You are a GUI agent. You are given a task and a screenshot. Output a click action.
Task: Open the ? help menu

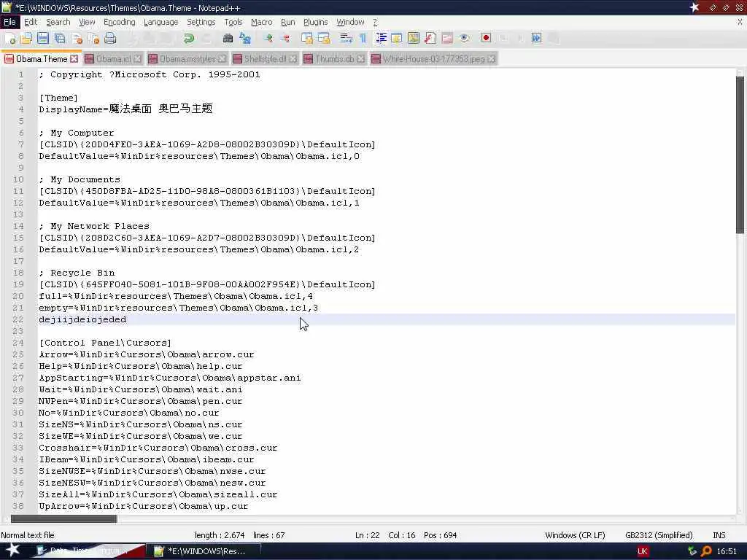point(375,23)
